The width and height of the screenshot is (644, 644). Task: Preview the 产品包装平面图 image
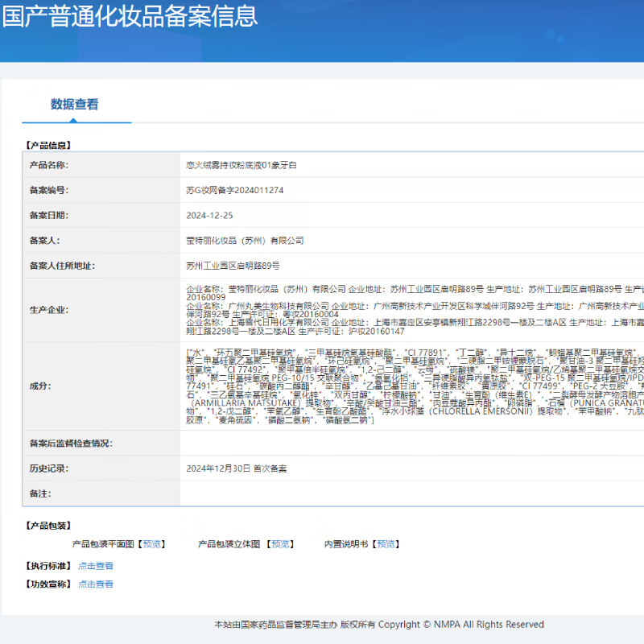click(153, 544)
